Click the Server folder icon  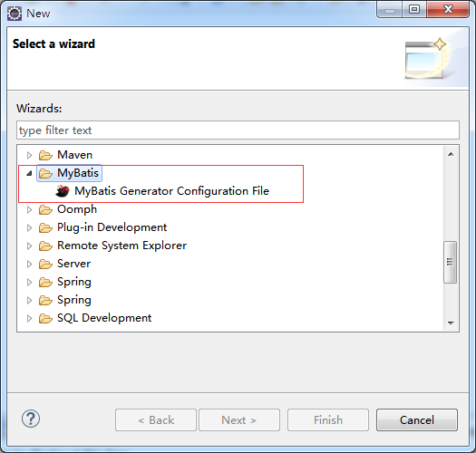[x=45, y=264]
